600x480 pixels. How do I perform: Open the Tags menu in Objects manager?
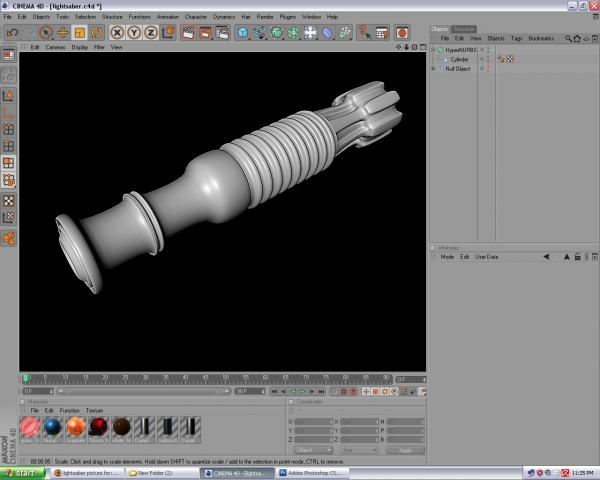click(517, 39)
